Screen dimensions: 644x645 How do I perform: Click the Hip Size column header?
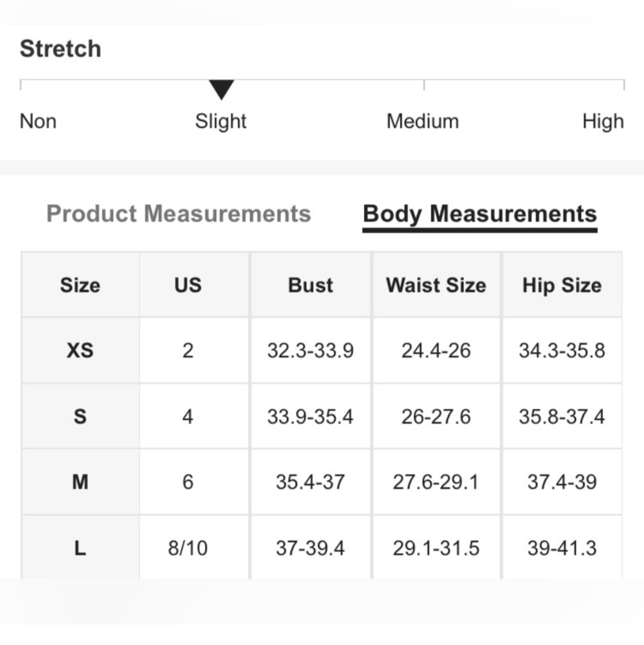click(x=562, y=285)
